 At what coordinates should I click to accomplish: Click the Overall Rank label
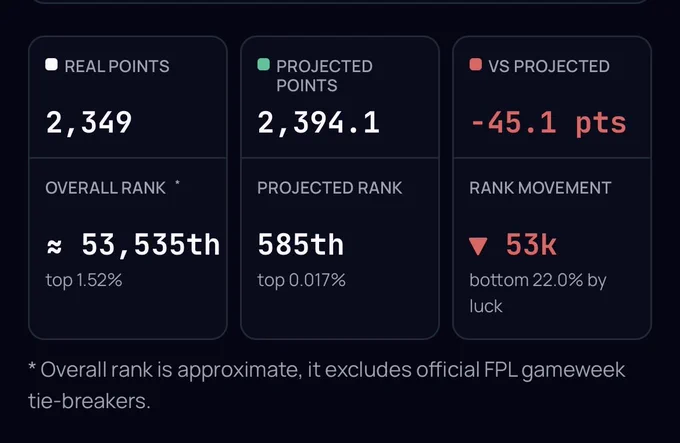(105, 188)
